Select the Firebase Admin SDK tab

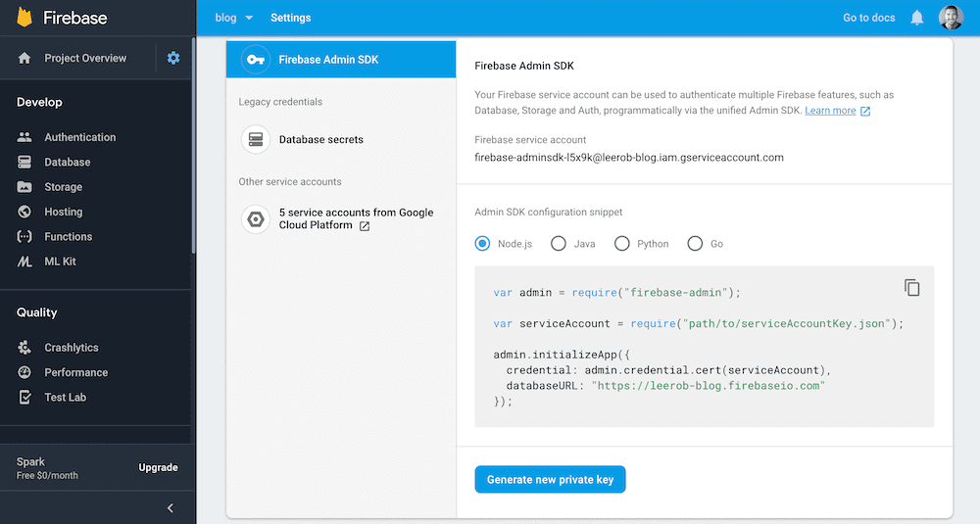tap(341, 60)
